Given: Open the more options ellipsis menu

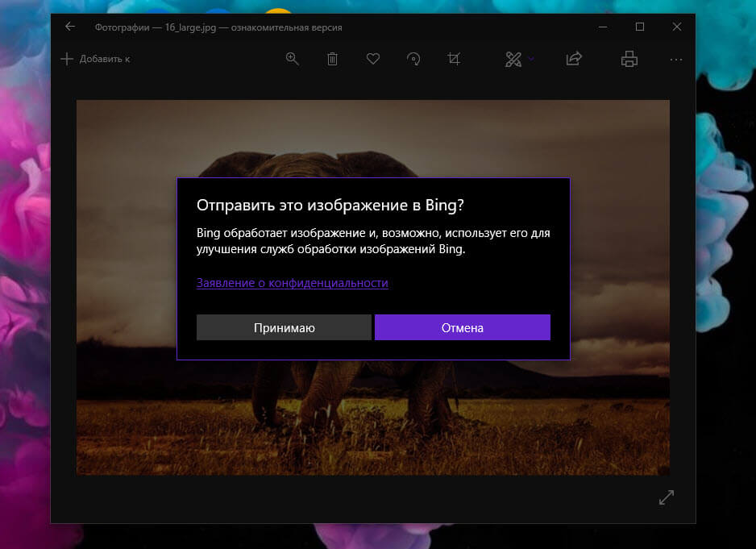Looking at the screenshot, I should coord(676,60).
